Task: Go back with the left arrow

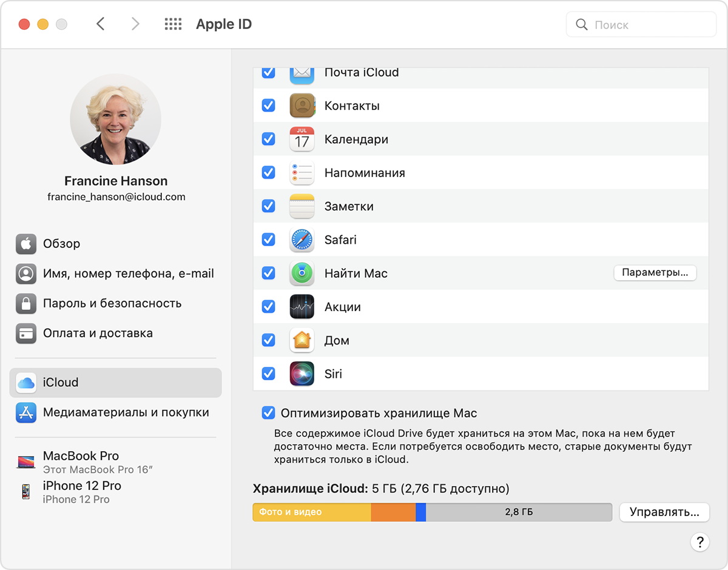Action: (x=101, y=24)
